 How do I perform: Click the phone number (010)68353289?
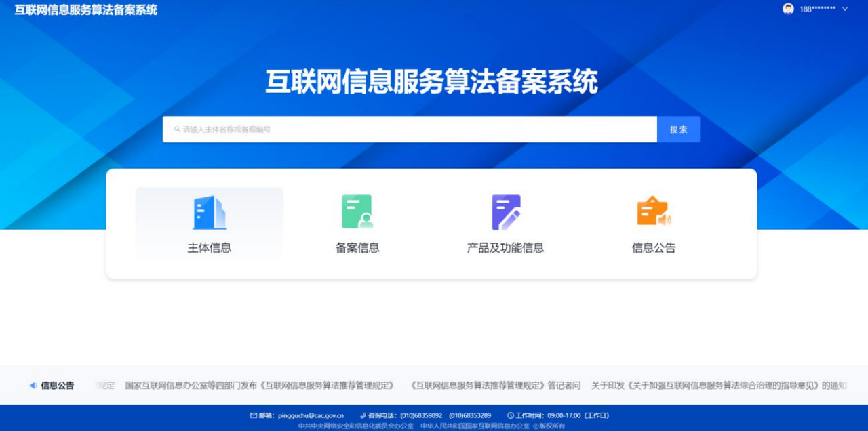pyautogui.click(x=470, y=415)
